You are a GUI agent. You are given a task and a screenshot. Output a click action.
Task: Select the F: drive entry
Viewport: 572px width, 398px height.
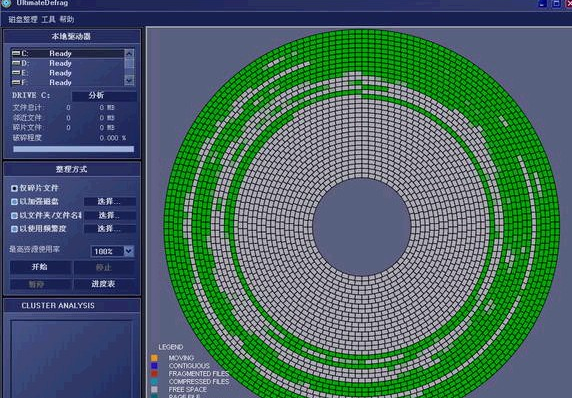68,82
